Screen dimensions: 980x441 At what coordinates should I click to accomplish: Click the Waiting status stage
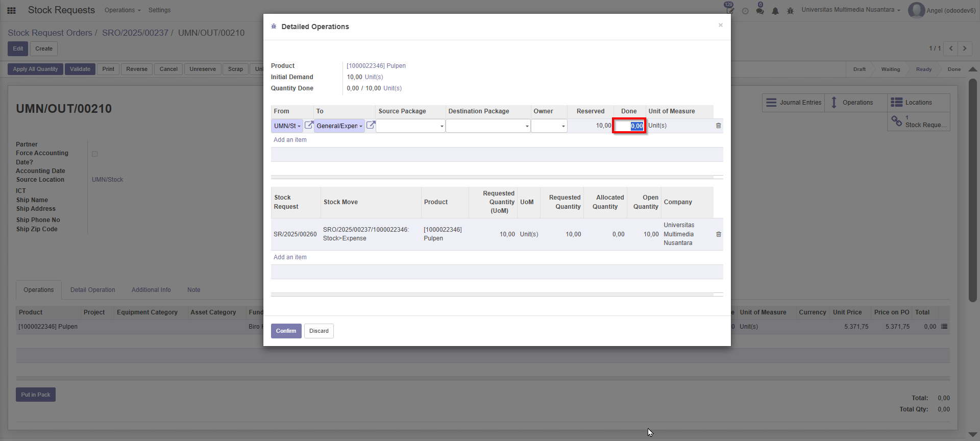pos(891,69)
